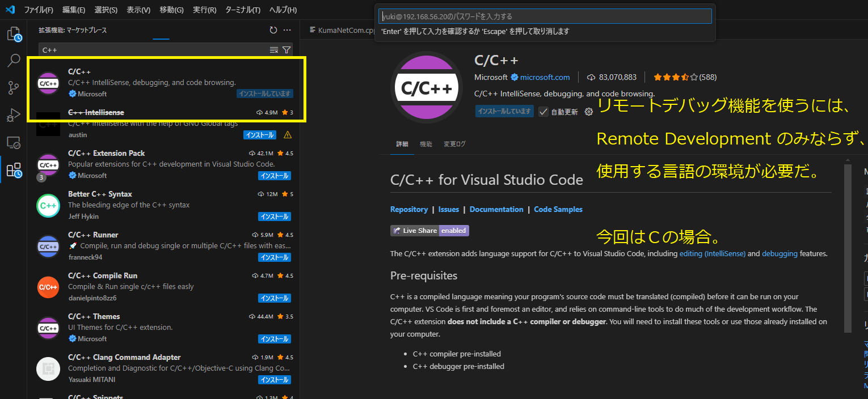Click the Better C++ Syntax extension icon
This screenshot has height=399, width=868.
[48, 205]
